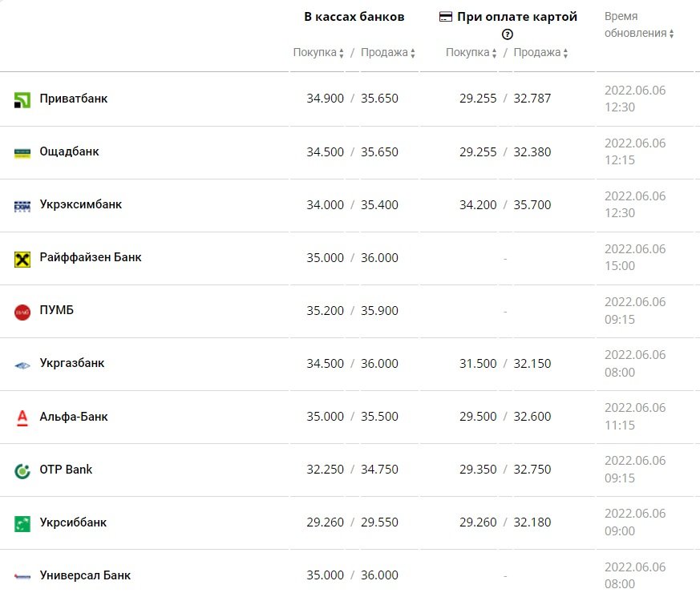Sort by bank cash desk Продажа column

[x=388, y=53]
